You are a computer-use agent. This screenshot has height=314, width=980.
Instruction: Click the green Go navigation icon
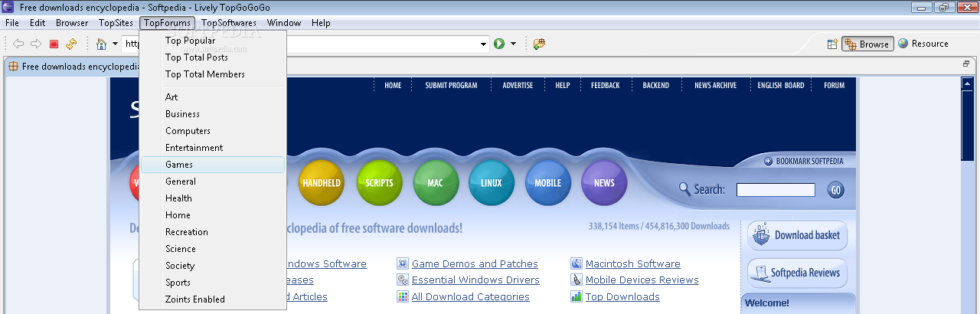coord(499,44)
